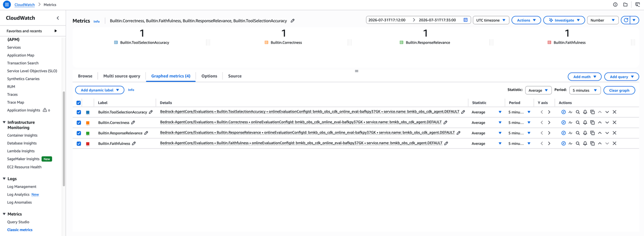Open the Actions dropdown menu

pyautogui.click(x=526, y=20)
